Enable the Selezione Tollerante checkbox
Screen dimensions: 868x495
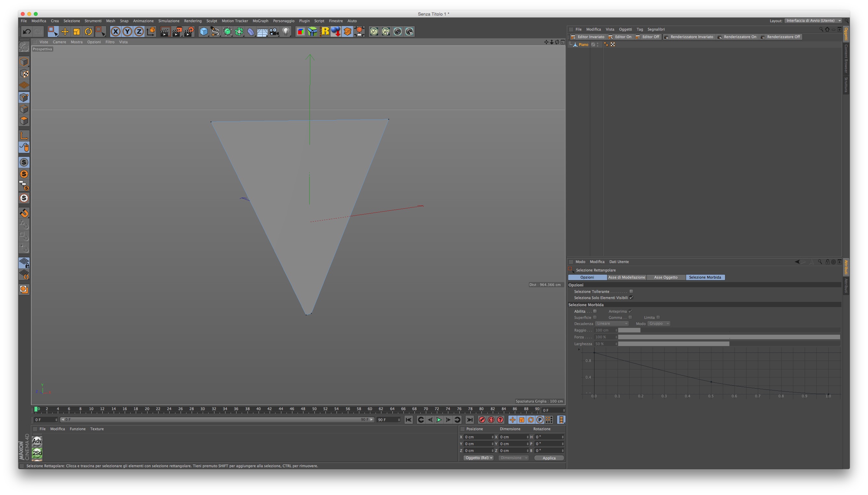[x=631, y=291]
